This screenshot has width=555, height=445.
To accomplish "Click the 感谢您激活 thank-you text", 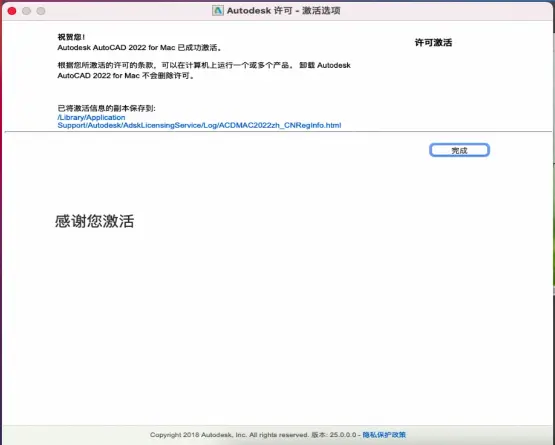I will coord(95,221).
